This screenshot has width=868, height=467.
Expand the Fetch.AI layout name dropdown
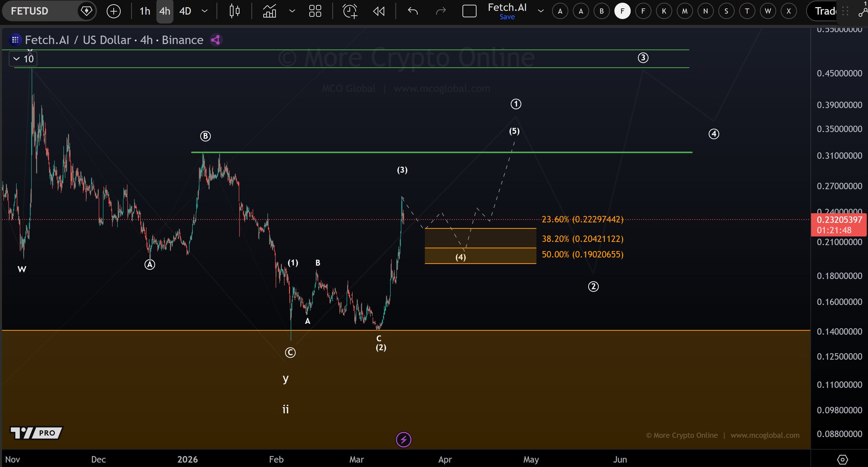point(540,11)
